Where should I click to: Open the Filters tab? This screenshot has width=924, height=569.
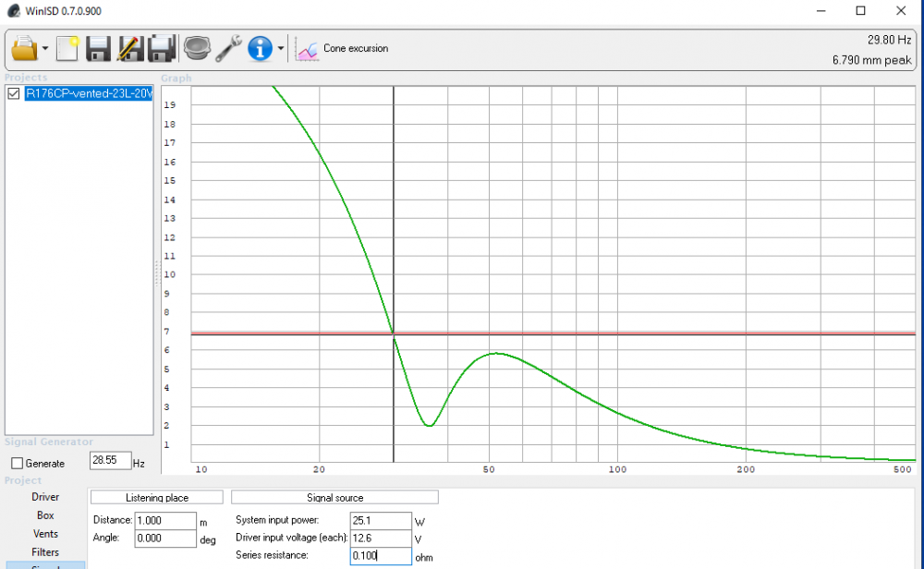[x=45, y=552]
